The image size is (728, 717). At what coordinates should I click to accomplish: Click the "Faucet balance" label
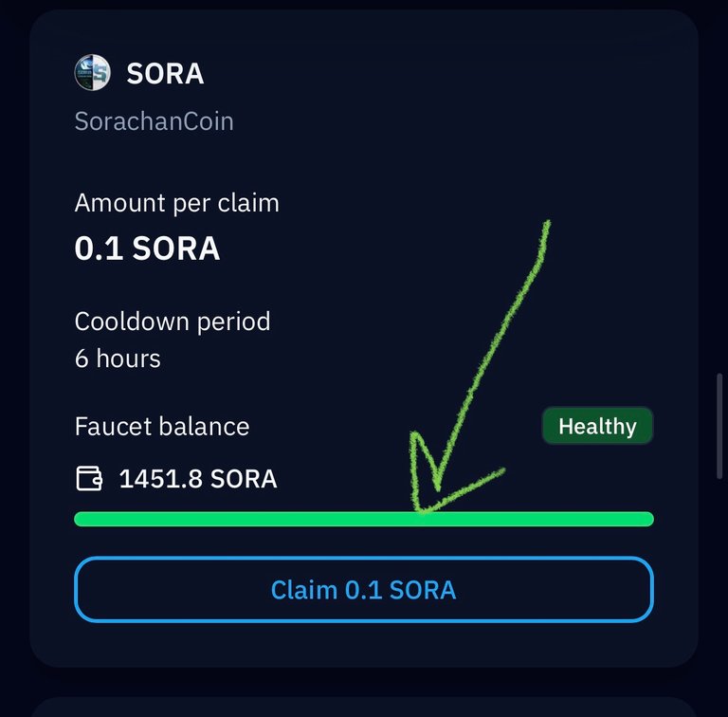pyautogui.click(x=162, y=426)
